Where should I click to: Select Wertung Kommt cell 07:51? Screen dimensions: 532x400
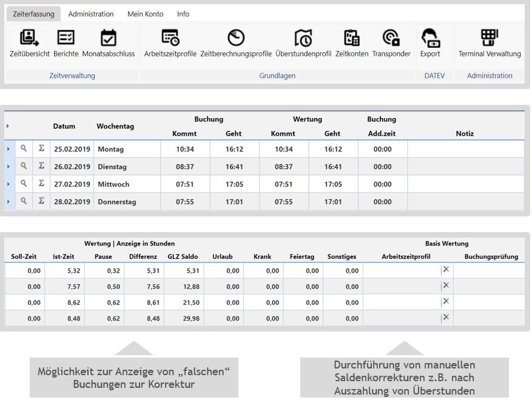[284, 184]
